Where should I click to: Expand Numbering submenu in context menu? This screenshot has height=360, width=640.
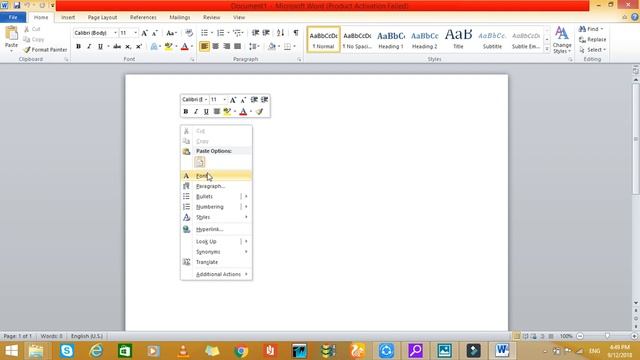coord(246,207)
